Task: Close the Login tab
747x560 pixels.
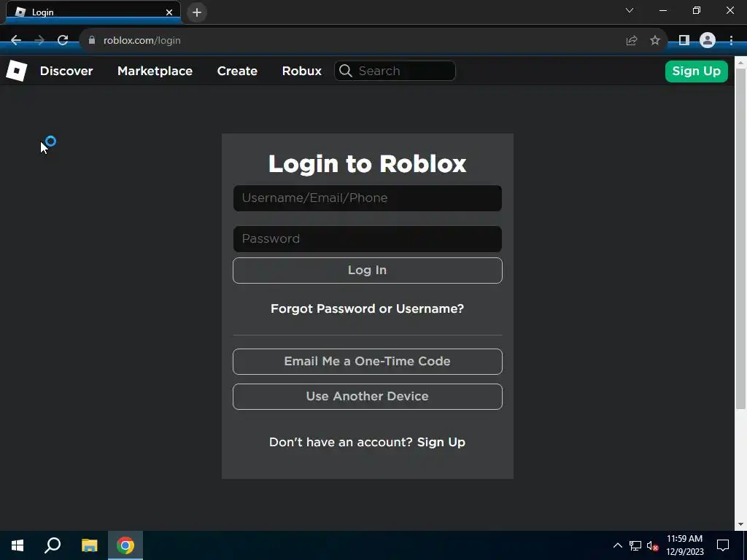Action: (169, 12)
